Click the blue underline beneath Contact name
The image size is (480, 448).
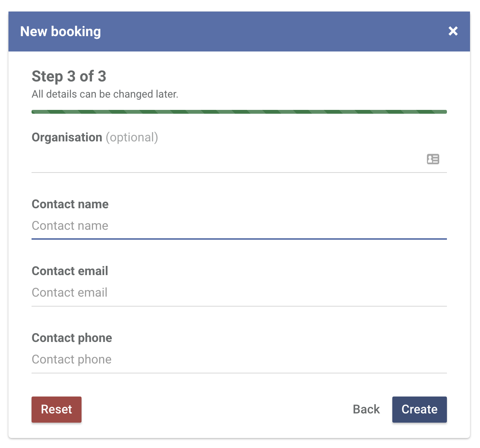tap(239, 239)
